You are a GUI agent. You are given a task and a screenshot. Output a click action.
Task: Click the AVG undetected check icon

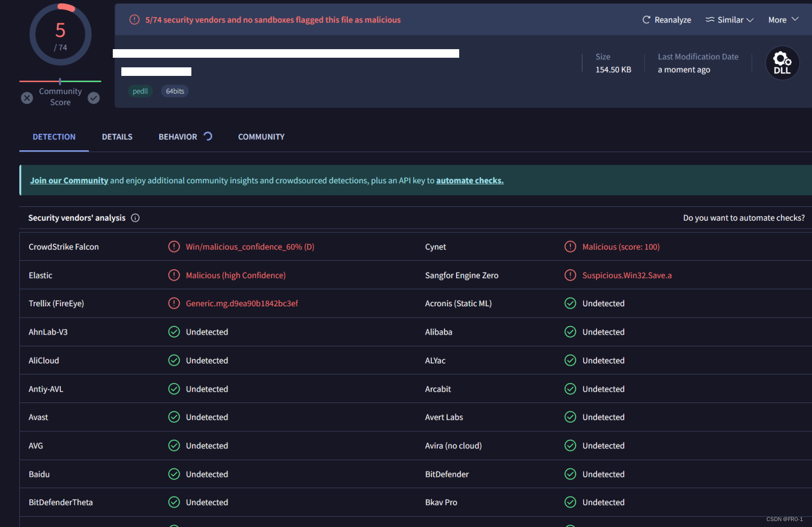[x=174, y=445]
